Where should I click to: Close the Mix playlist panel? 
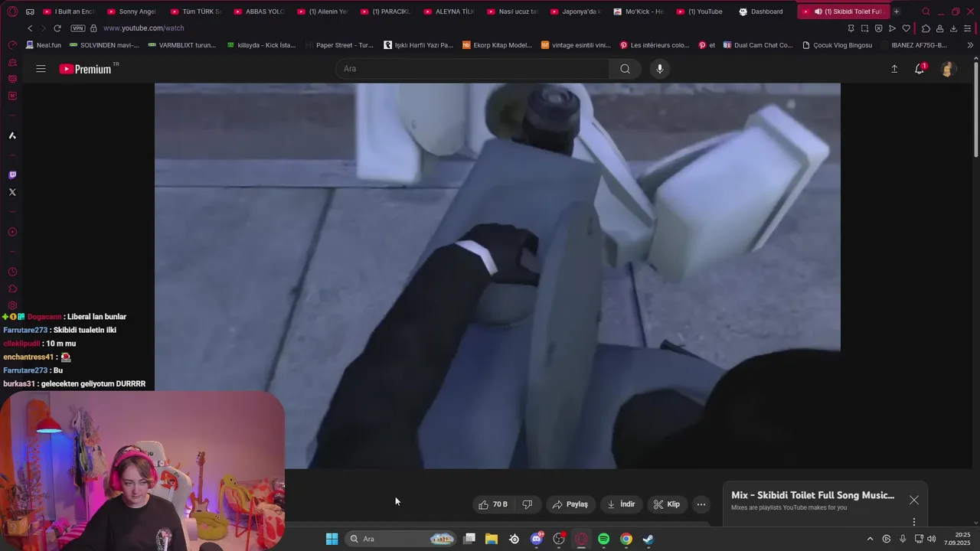(x=914, y=500)
